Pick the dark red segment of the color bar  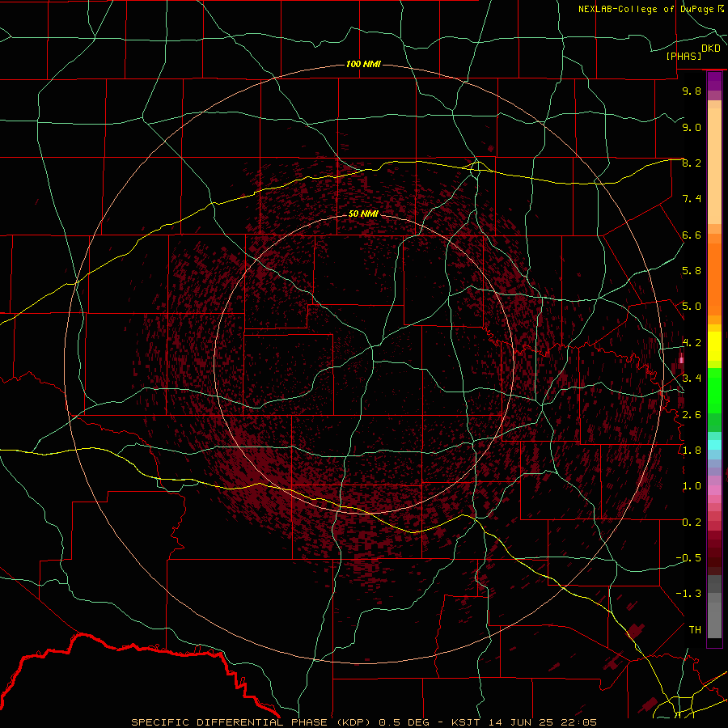point(714,552)
